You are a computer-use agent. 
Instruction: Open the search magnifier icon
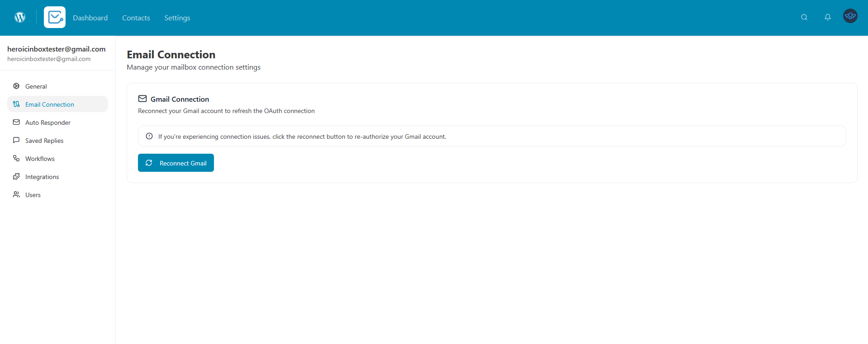[804, 17]
